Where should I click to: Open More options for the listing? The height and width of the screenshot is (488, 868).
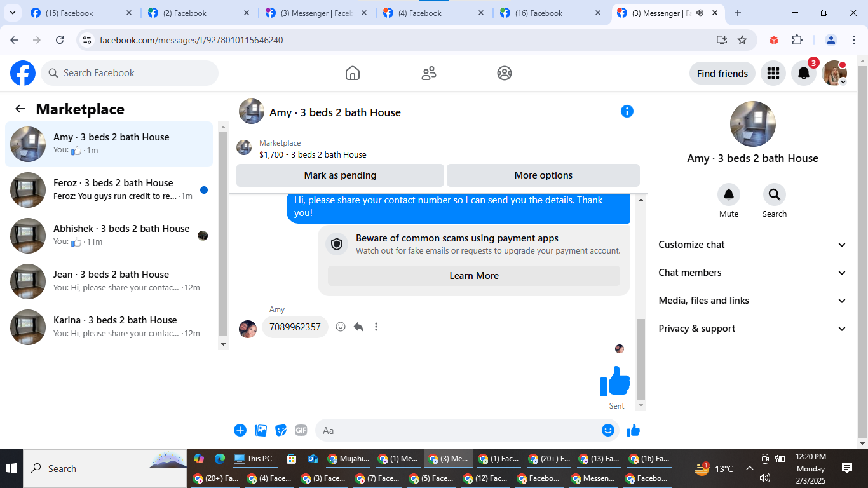click(543, 175)
